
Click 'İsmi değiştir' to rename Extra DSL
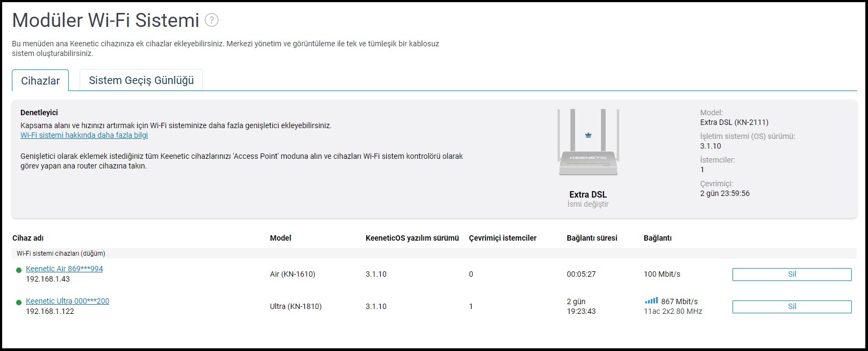click(x=588, y=204)
